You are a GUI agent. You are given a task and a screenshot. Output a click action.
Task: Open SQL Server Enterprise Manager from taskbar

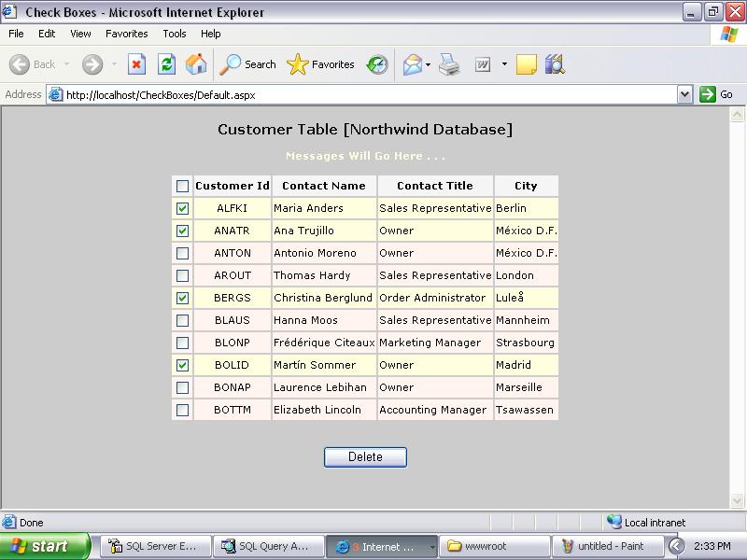point(155,546)
